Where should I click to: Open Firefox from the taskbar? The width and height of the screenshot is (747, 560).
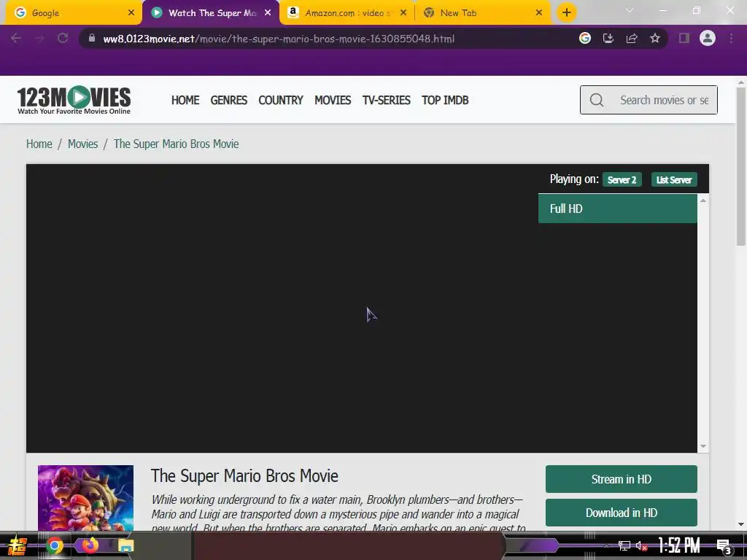[90, 545]
